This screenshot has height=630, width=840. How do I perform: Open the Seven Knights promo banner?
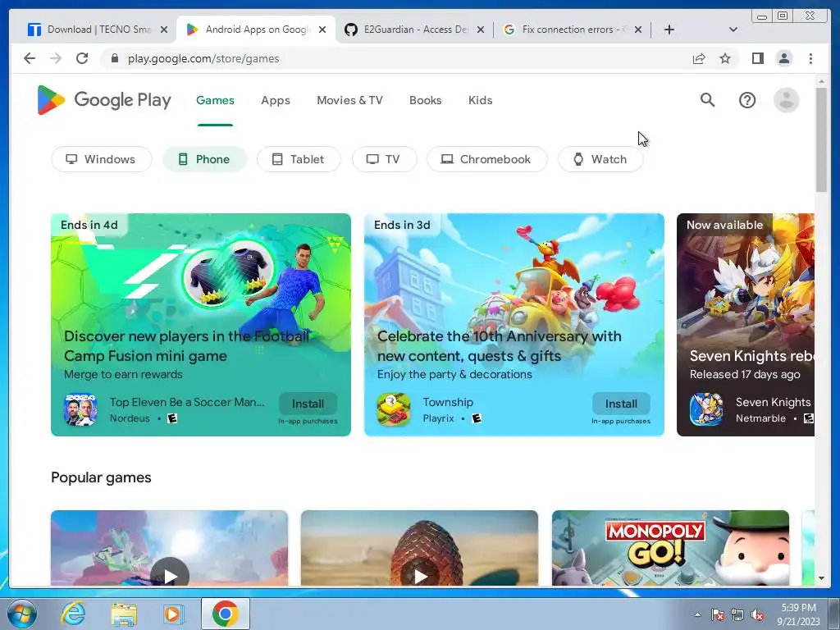[x=746, y=325]
